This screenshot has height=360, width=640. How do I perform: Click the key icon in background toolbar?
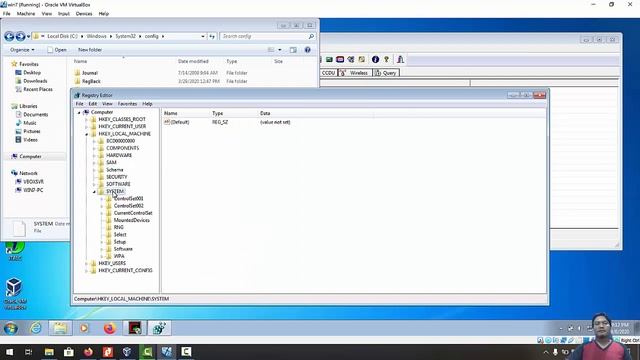[x=387, y=60]
